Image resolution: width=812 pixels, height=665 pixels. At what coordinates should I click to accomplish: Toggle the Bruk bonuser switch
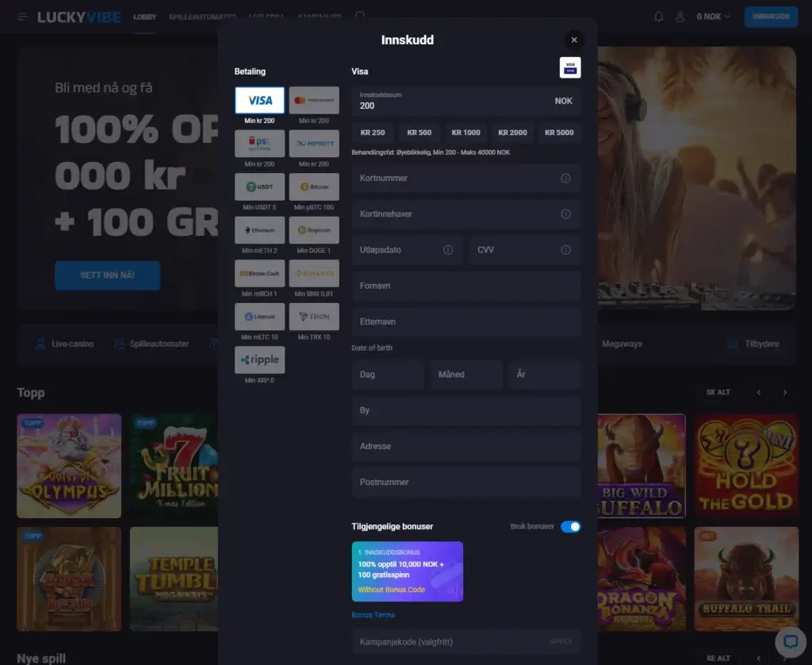[x=571, y=527]
